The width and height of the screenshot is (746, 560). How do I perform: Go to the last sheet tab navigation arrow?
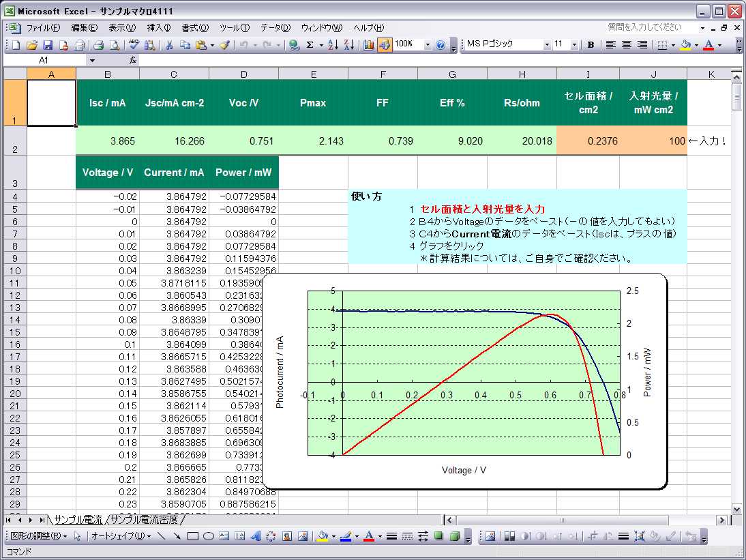click(42, 520)
